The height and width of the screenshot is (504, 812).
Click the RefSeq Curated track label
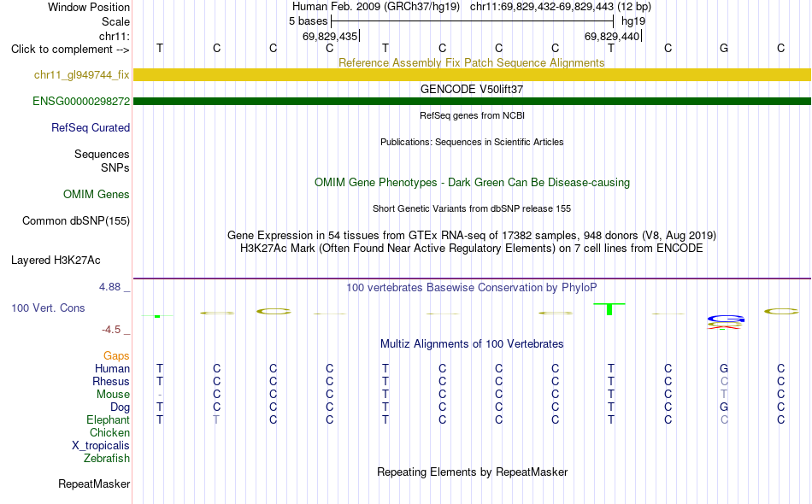tap(90, 127)
